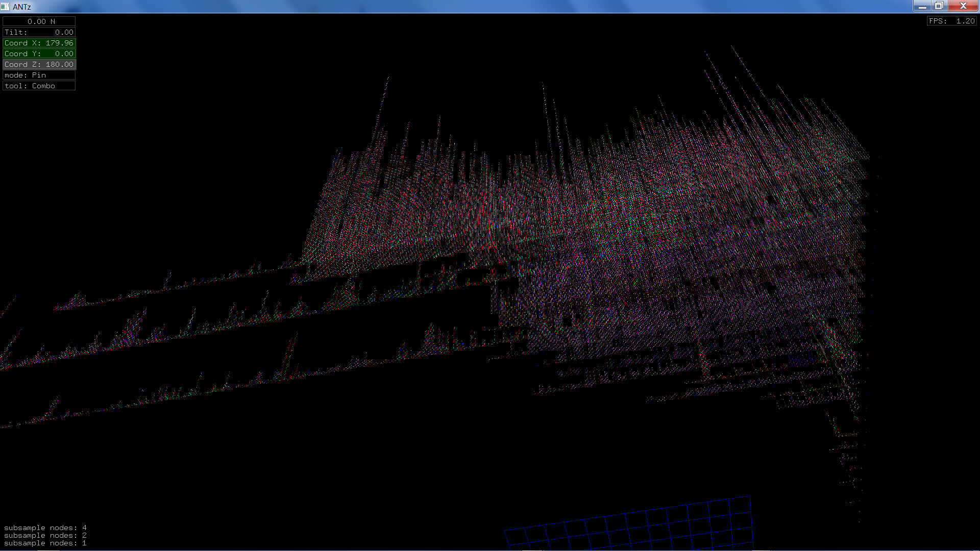This screenshot has height=551, width=980.
Task: Click the 'subsample nodes: 2' message line
Action: (45, 535)
